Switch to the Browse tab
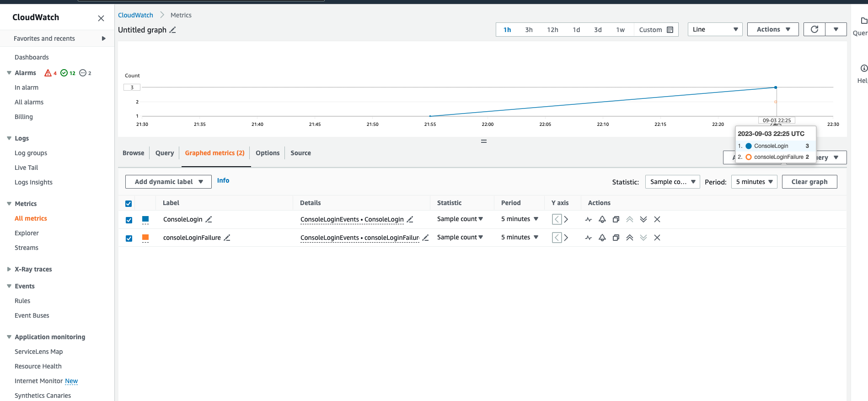Screen dimensions: 868x401 coord(133,153)
